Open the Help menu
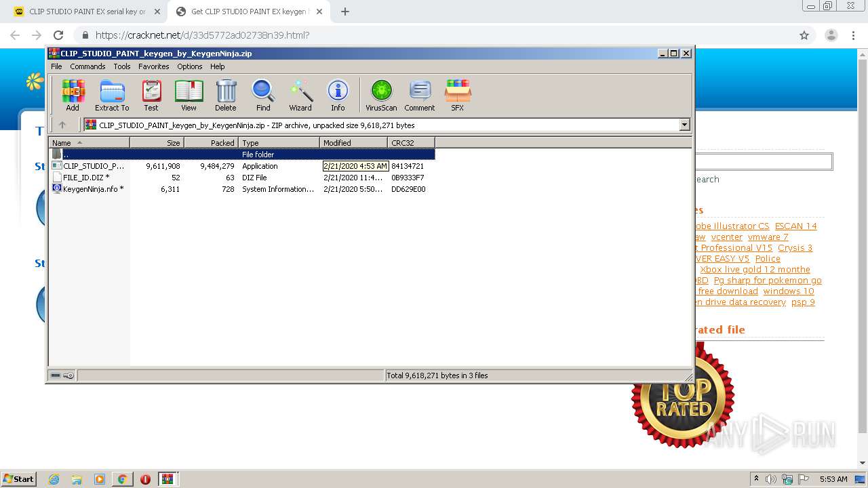The image size is (868, 488). [218, 66]
